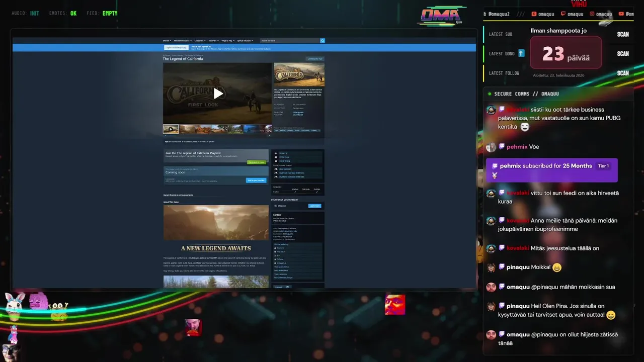Click the LATEST SUB label
This screenshot has height=362, width=644.
click(501, 34)
